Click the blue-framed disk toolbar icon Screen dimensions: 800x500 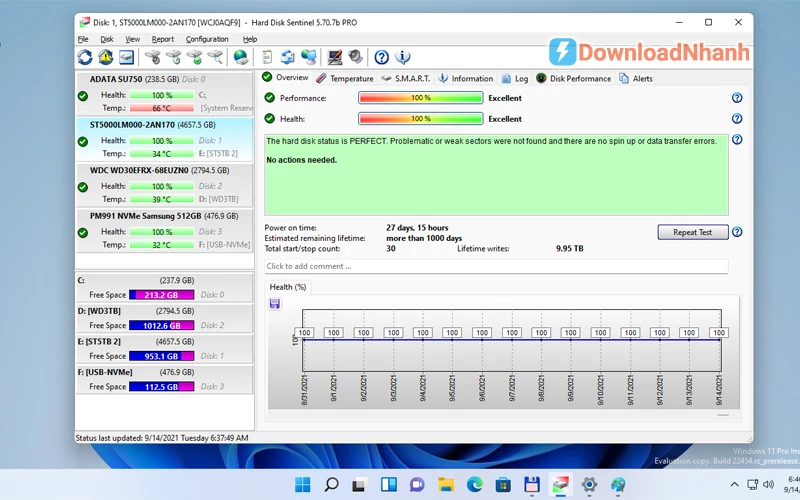[126, 57]
